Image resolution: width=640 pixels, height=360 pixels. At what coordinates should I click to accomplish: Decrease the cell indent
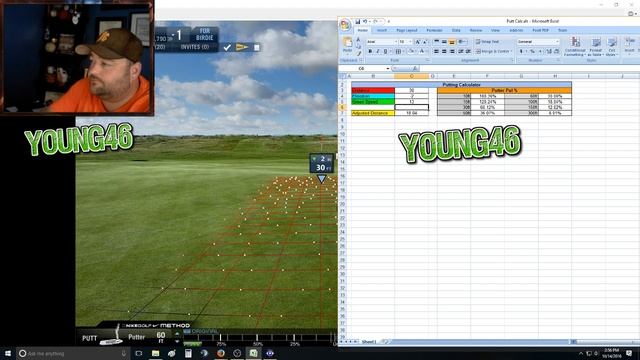[461, 51]
